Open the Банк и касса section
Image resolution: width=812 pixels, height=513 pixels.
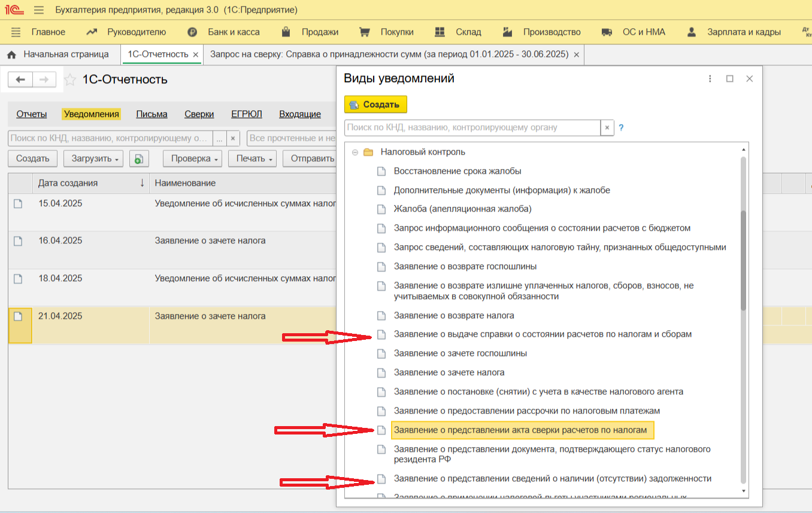click(x=233, y=32)
